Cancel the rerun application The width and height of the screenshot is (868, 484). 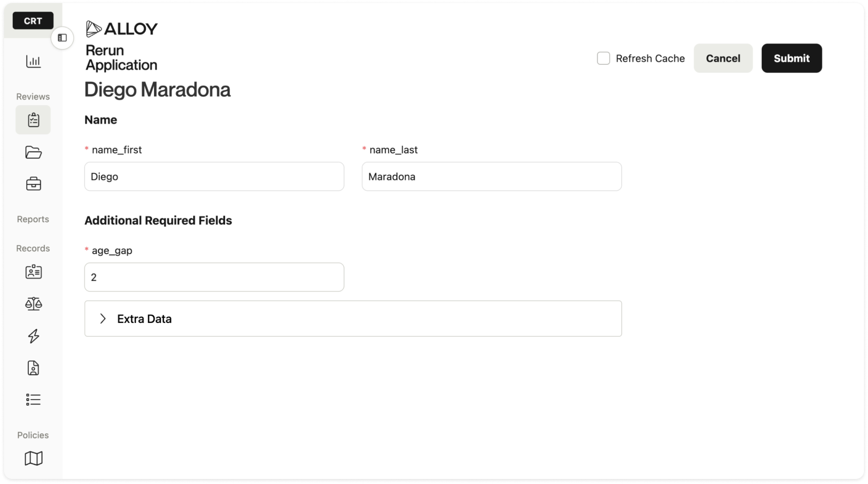pos(723,58)
